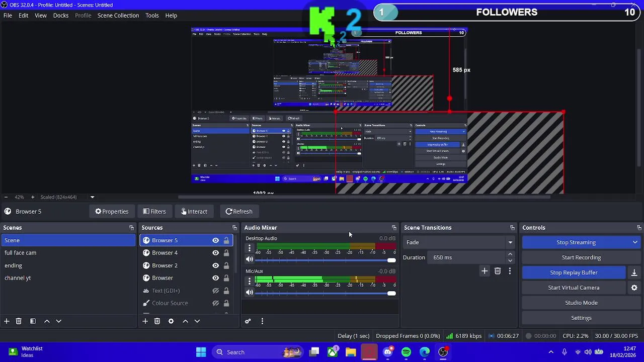
Task: Open Spotify from the taskbar
Action: [x=406, y=352]
